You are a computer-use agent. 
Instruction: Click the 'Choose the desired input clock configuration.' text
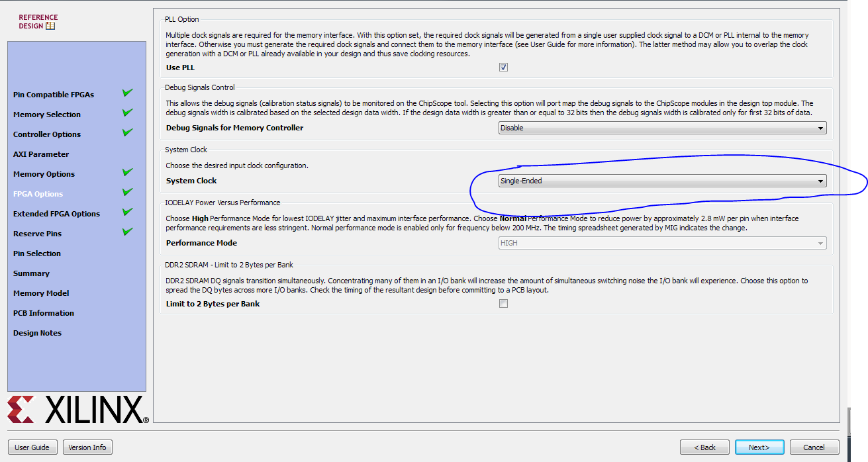point(237,165)
